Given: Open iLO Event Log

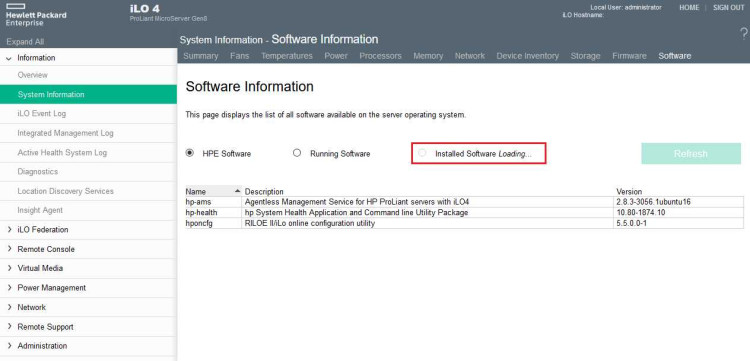Looking at the screenshot, I should pos(88,114).
